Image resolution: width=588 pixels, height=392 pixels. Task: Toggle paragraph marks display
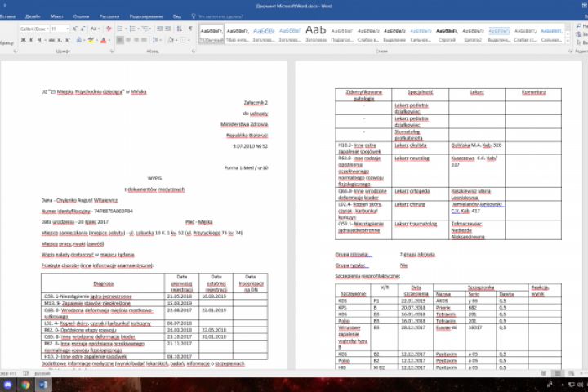(x=190, y=29)
